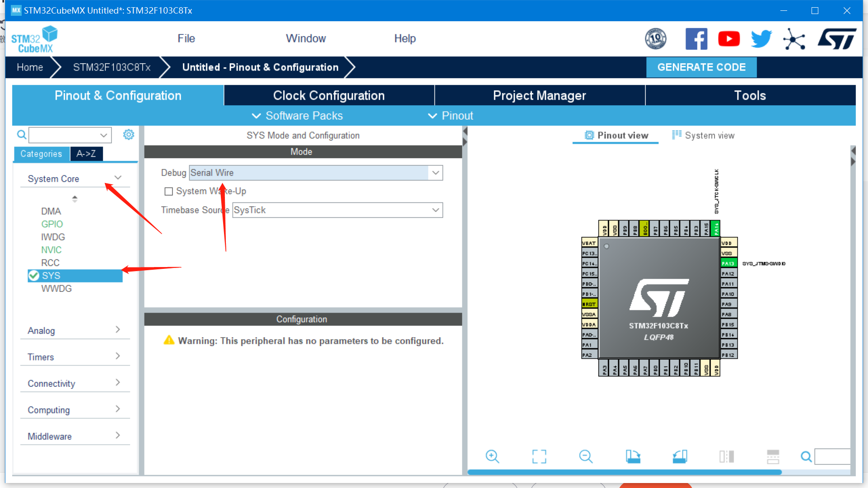The width and height of the screenshot is (868, 488).
Task: Enable the System Wake-Up checkbox
Action: point(169,191)
